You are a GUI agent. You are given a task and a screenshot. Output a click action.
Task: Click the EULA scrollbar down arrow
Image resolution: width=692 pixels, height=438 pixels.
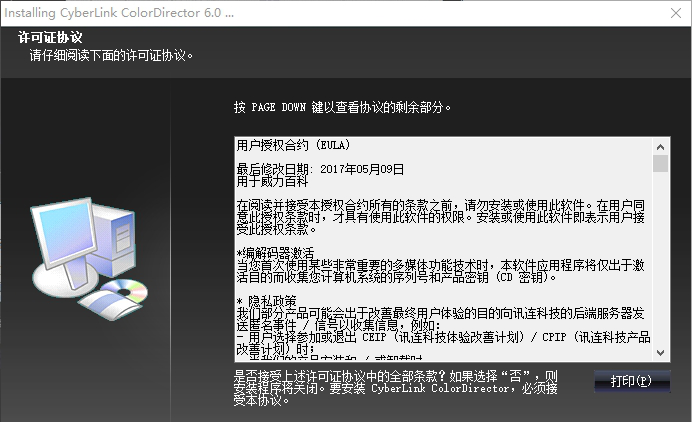pyautogui.click(x=660, y=353)
